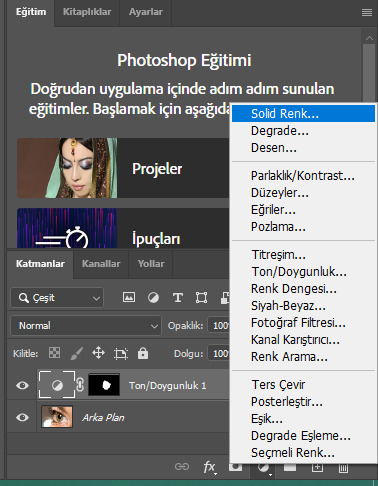Choose Kanal Karıştırıcı... adjustment
The image size is (378, 486).
coord(303,340)
